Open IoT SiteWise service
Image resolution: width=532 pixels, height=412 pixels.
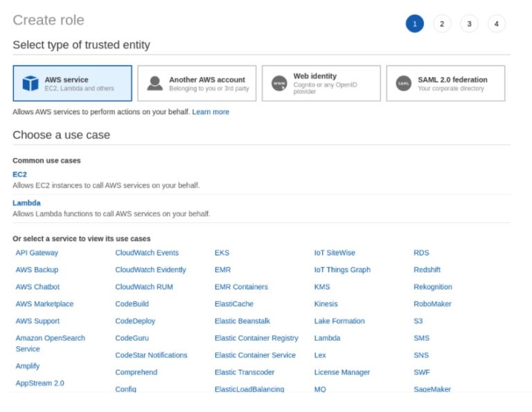point(335,253)
